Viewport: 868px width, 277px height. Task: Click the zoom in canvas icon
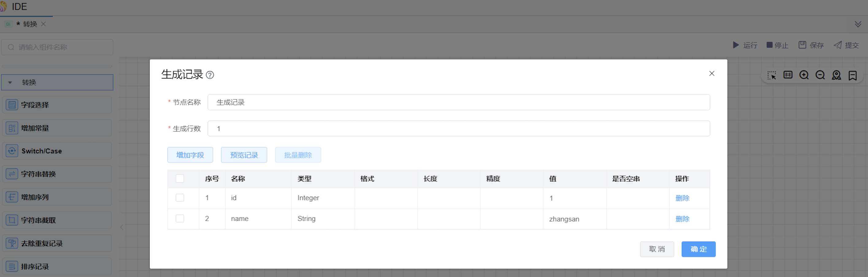coord(804,75)
